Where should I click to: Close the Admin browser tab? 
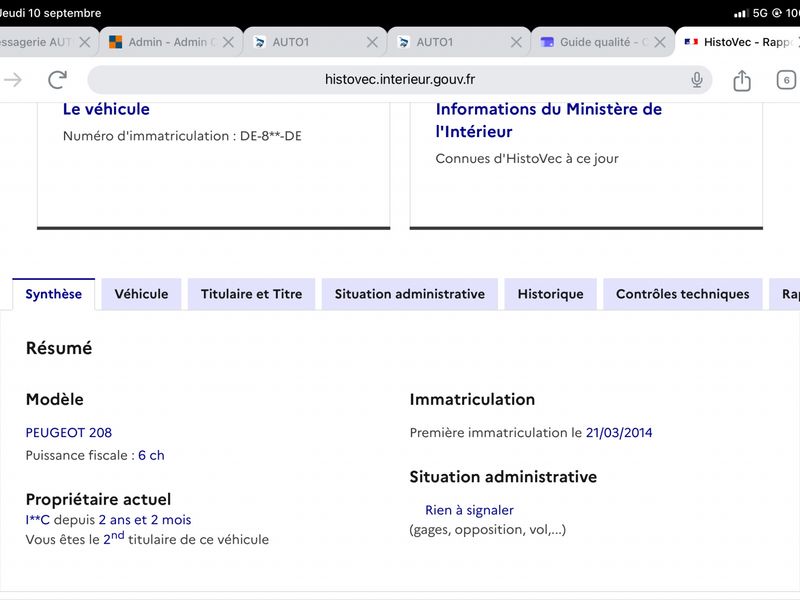pos(229,42)
